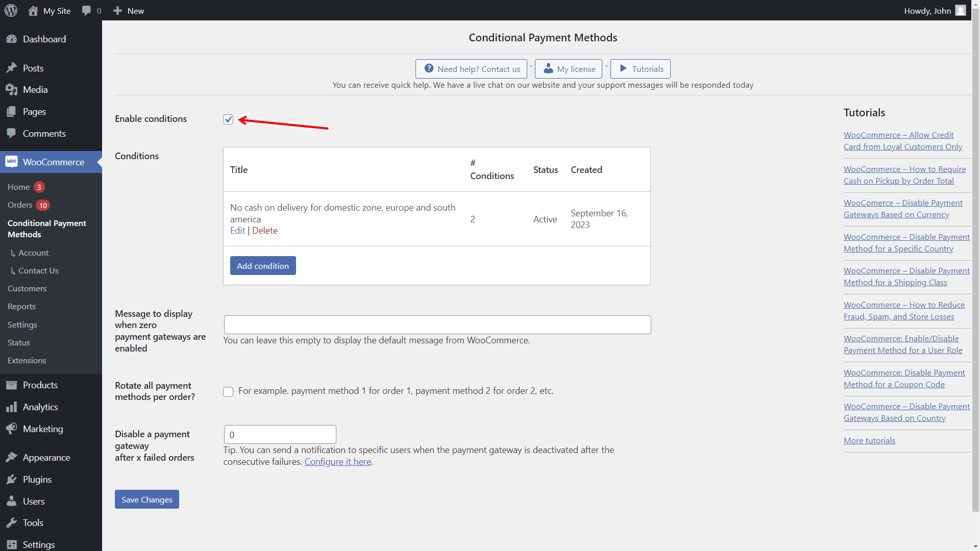Open the Howdy, John account dropdown

(928, 10)
